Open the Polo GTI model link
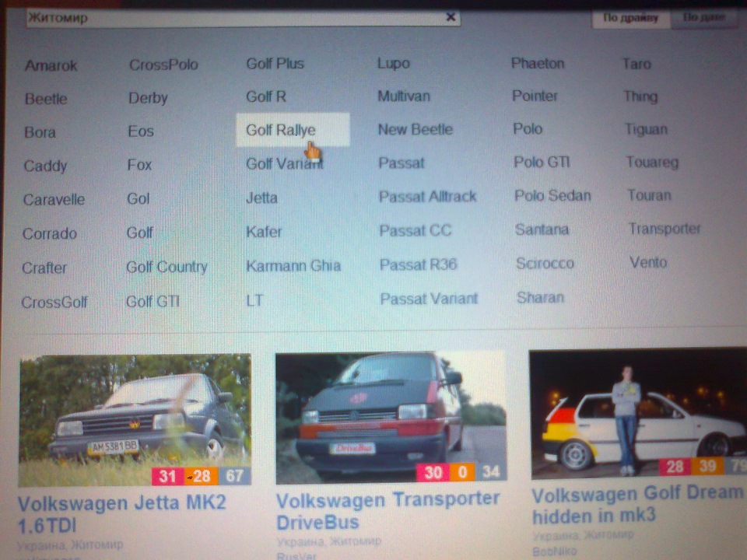 542,162
